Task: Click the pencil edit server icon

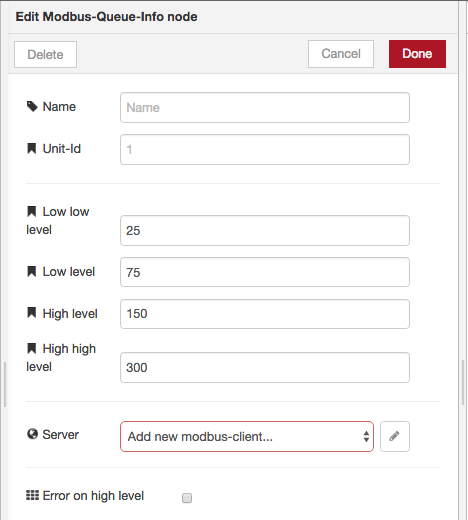Action: point(395,437)
